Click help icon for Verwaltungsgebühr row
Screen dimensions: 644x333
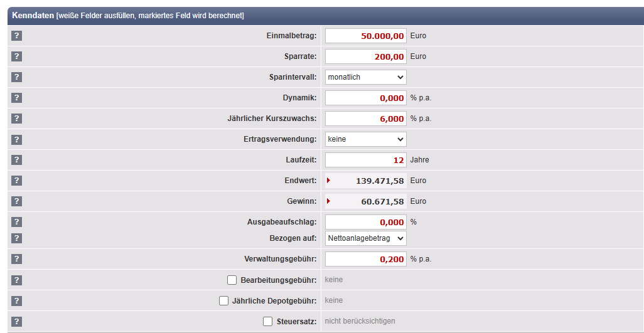point(16,259)
